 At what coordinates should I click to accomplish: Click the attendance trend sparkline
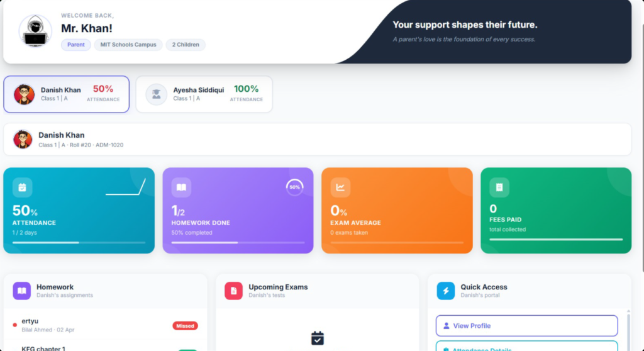tap(126, 187)
